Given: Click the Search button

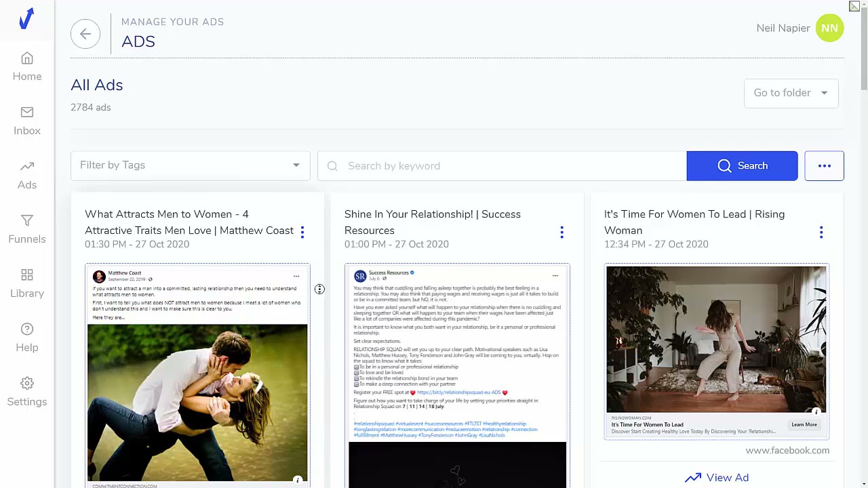Looking at the screenshot, I should (743, 166).
